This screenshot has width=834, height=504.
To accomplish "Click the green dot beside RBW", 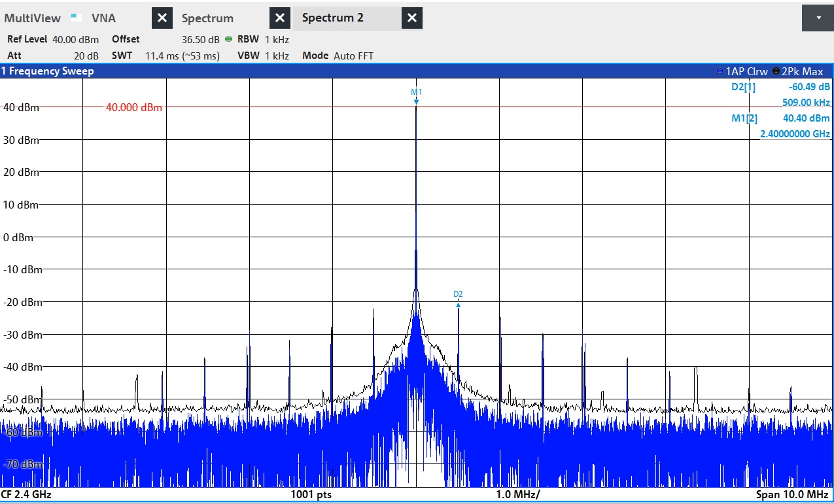I will [228, 39].
